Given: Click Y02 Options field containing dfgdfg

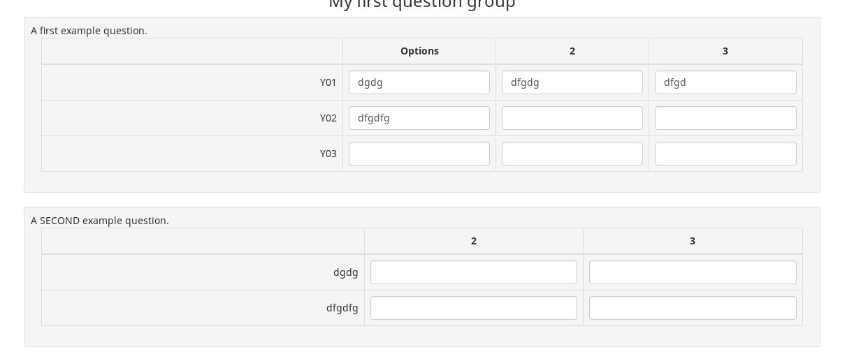Looking at the screenshot, I should click(419, 118).
